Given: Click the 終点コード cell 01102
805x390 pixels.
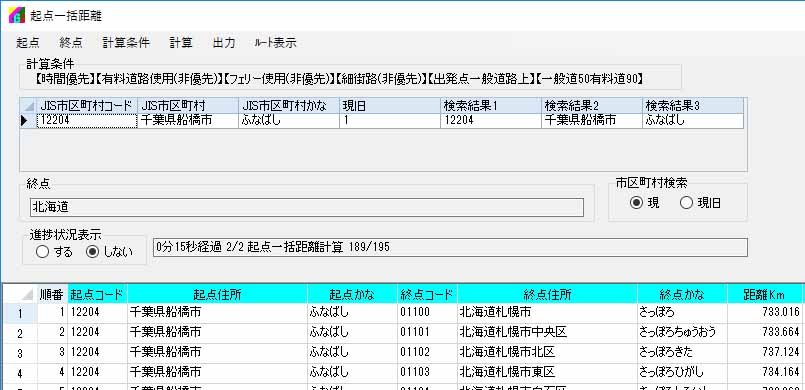Looking at the screenshot, I should pyautogui.click(x=427, y=353).
